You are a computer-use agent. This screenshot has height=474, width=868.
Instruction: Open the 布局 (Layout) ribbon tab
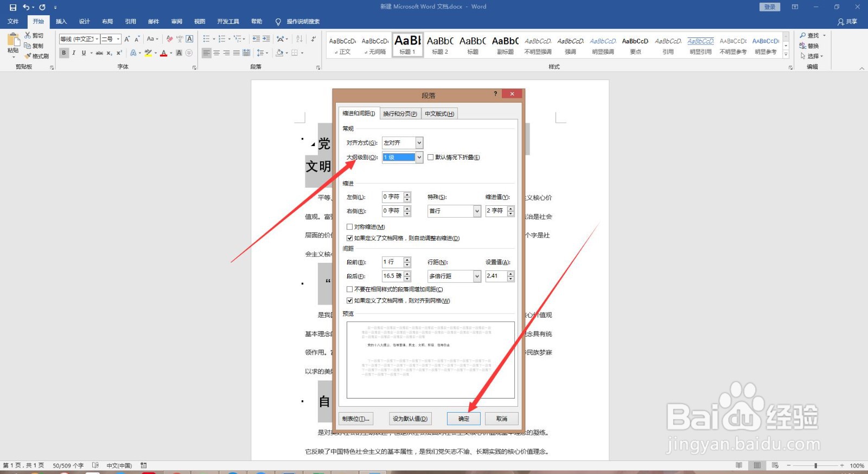(x=107, y=22)
